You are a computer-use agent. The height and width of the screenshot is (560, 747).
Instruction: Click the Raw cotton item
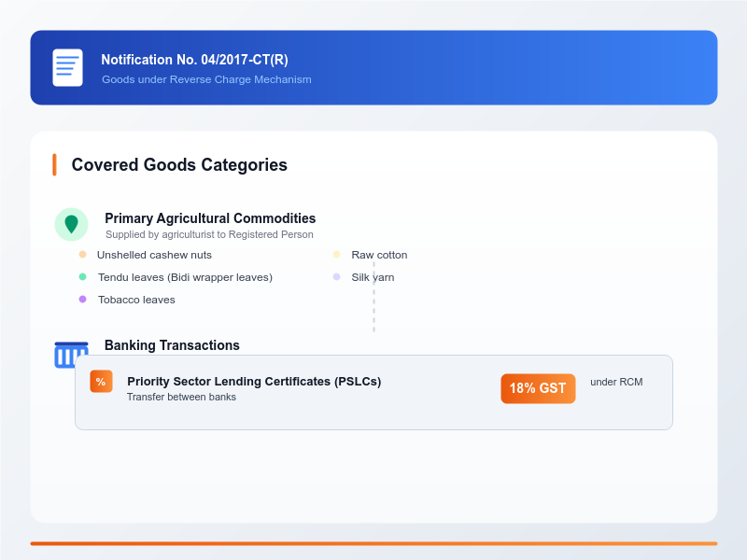(x=379, y=255)
